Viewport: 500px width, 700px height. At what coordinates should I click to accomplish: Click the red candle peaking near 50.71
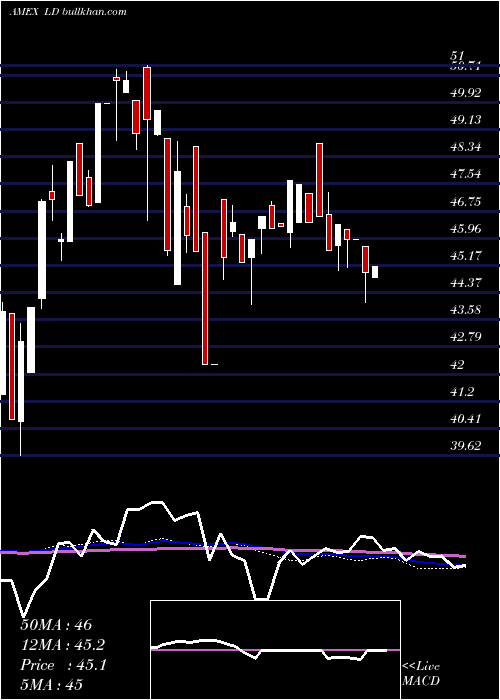coord(147,93)
